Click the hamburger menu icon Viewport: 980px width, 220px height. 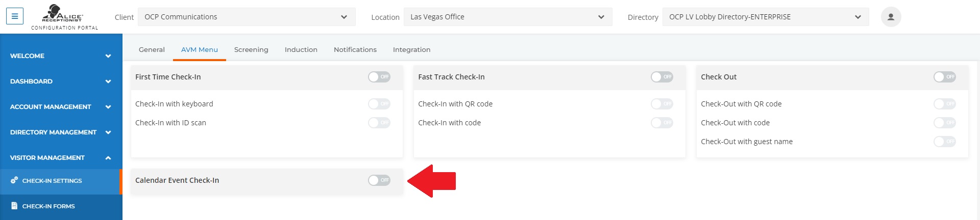point(15,16)
